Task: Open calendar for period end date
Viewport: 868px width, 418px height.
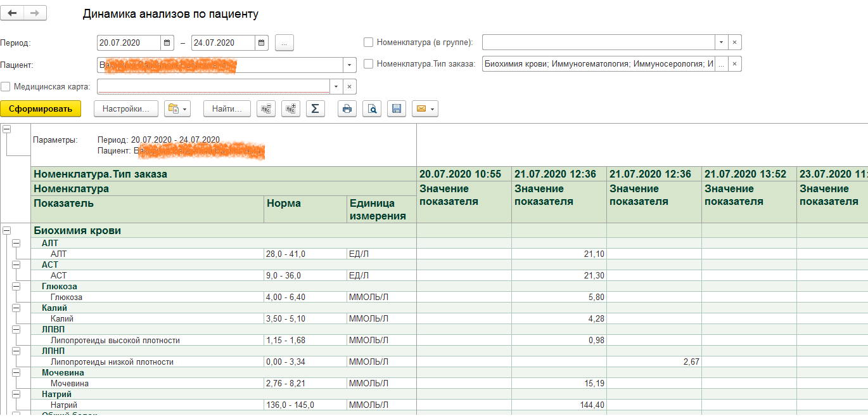Action: (262, 43)
